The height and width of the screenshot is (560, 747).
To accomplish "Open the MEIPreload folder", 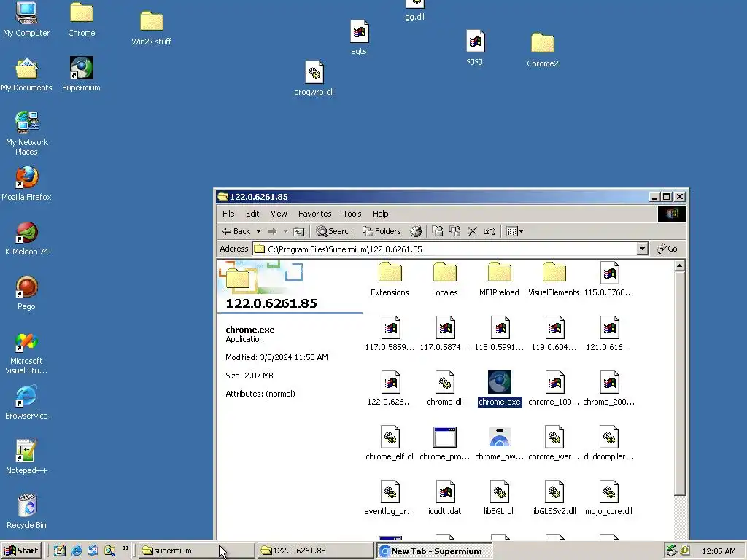I will [x=499, y=279].
